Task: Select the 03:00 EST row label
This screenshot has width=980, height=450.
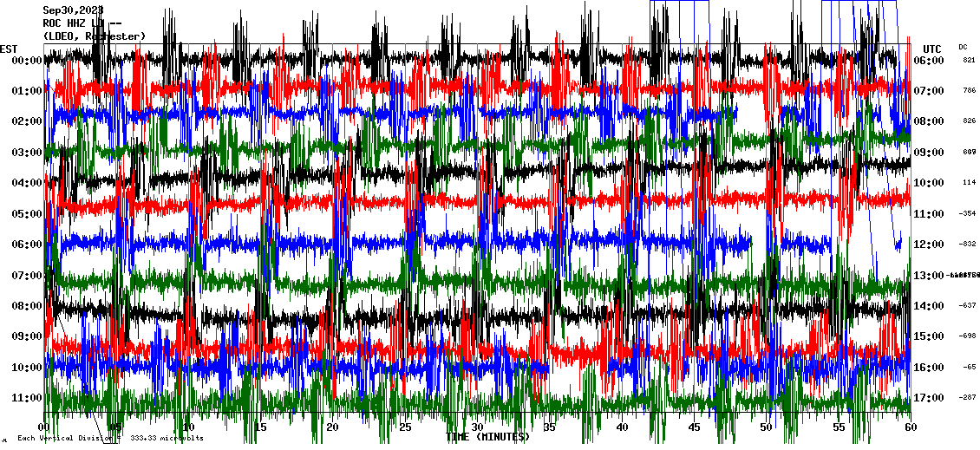Action: [x=27, y=153]
